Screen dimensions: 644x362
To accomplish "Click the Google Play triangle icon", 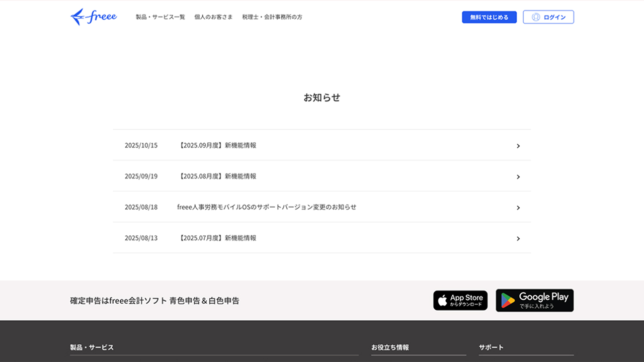I will point(507,300).
